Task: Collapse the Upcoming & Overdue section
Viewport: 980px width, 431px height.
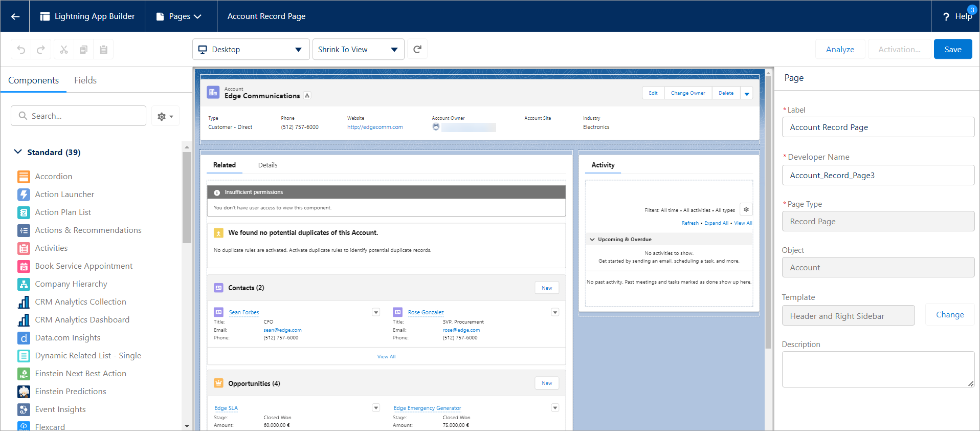Action: tap(592, 240)
